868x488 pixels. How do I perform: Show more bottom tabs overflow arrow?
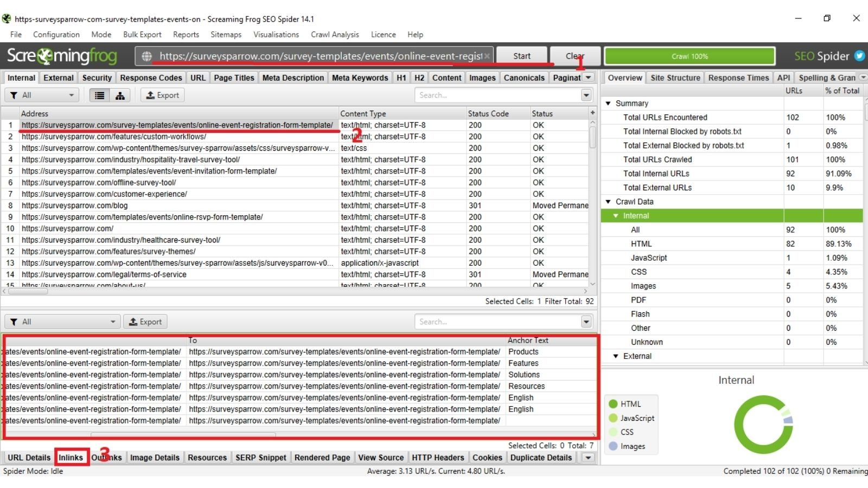click(x=588, y=458)
